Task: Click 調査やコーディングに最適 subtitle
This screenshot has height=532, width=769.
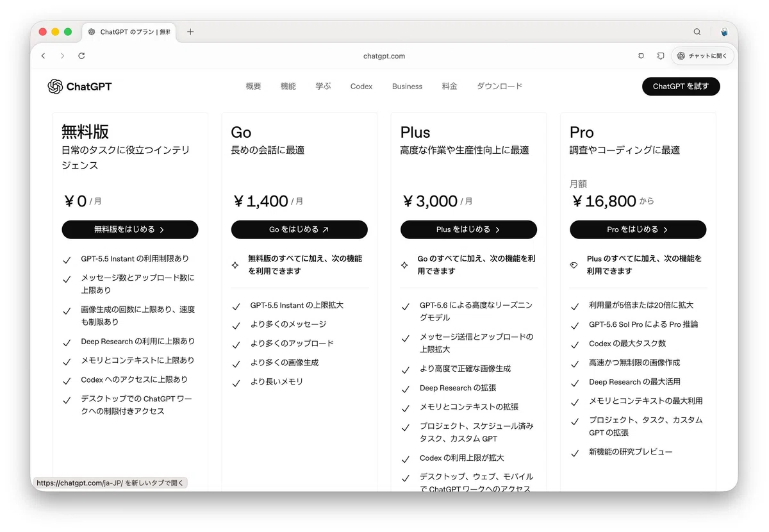Action: point(625,151)
